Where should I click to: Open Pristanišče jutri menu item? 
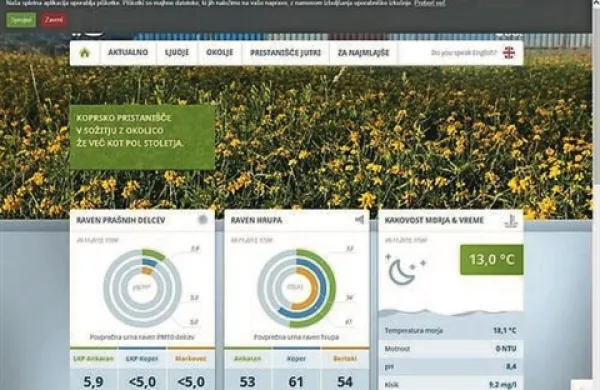[x=285, y=52]
